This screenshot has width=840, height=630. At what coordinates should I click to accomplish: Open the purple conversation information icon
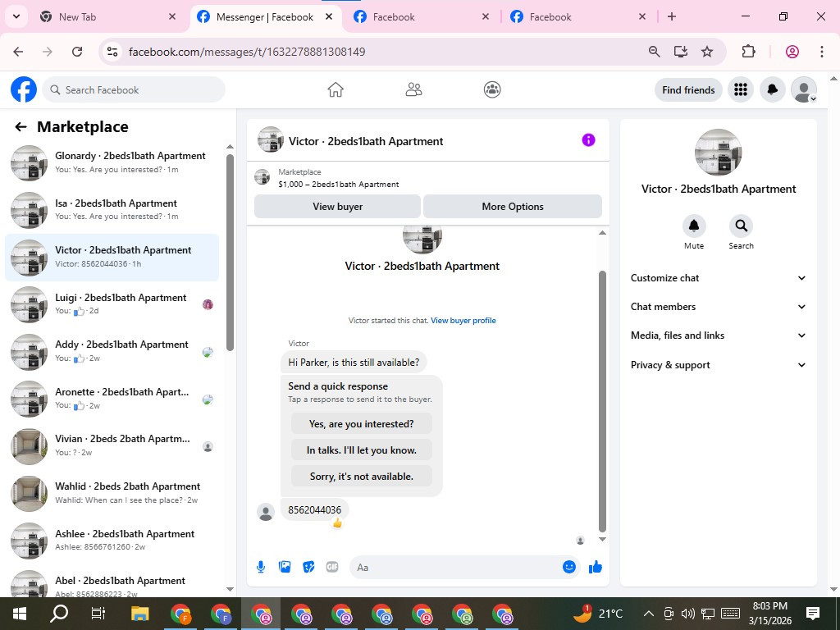[x=588, y=140]
